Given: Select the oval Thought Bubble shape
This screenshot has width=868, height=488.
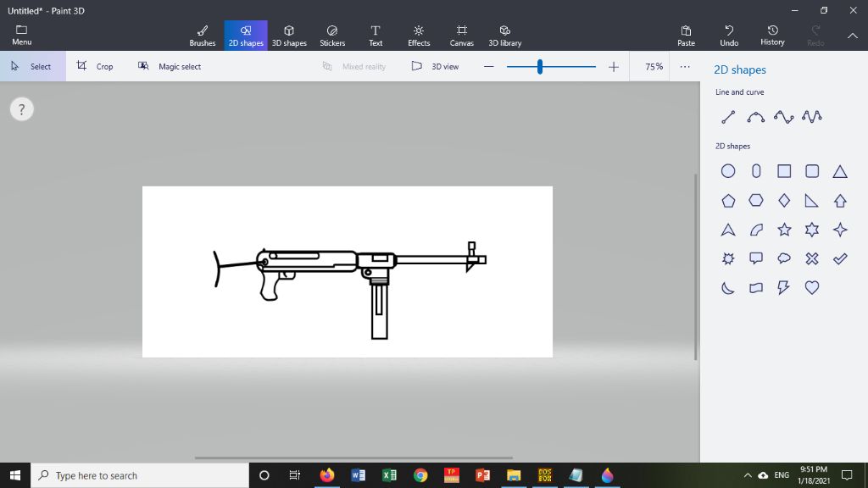Looking at the screenshot, I should pyautogui.click(x=784, y=258).
